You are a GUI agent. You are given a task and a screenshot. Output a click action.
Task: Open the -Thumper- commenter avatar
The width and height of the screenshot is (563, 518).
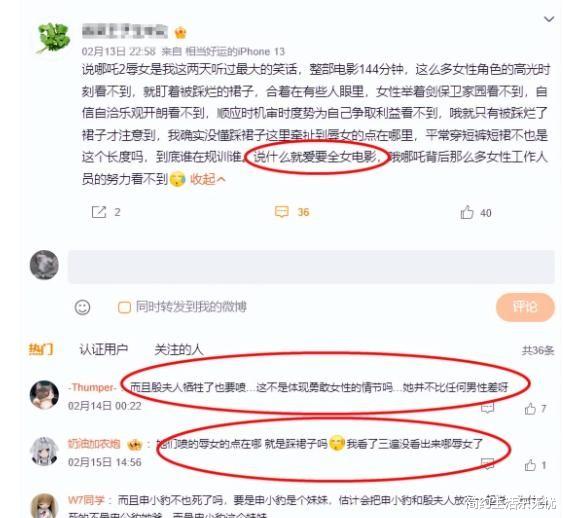44,395
